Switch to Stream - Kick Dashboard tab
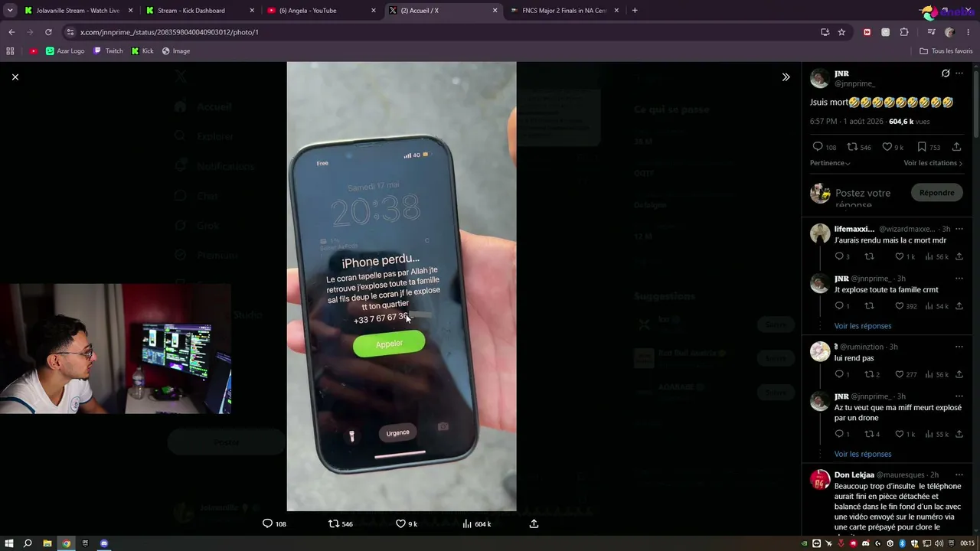 [199, 11]
